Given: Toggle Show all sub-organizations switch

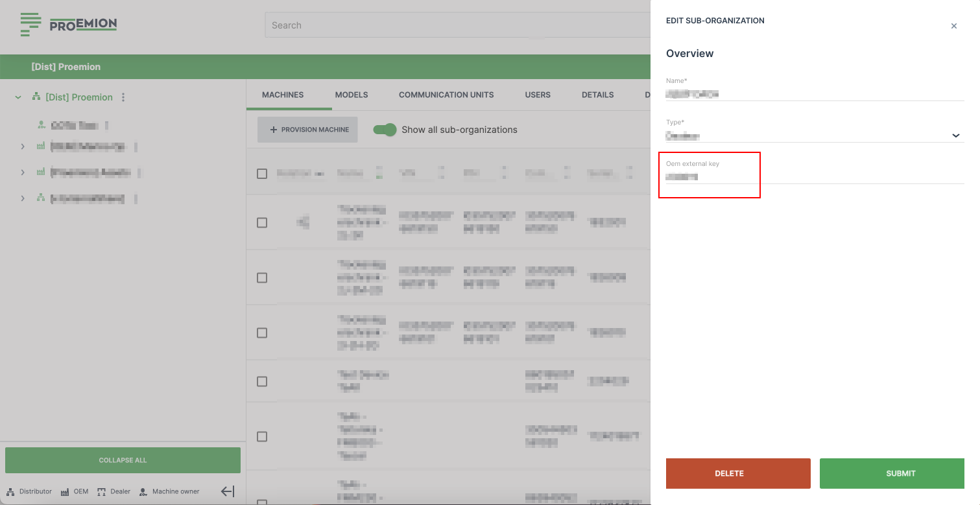Looking at the screenshot, I should click(385, 130).
